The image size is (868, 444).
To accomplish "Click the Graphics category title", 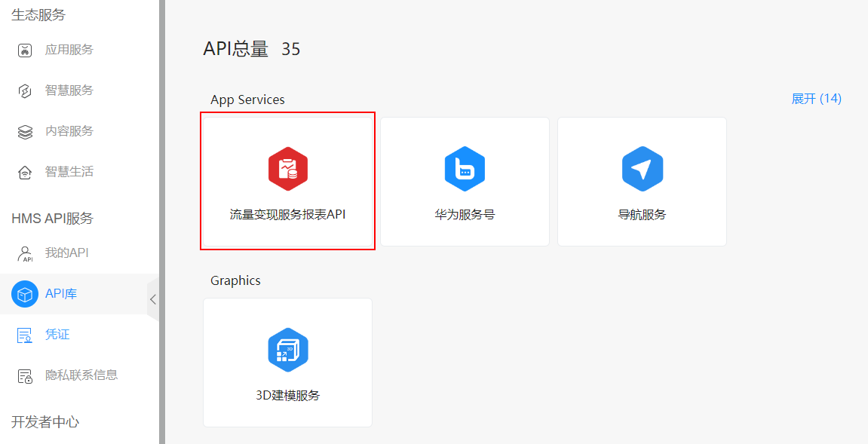I will pyautogui.click(x=235, y=280).
